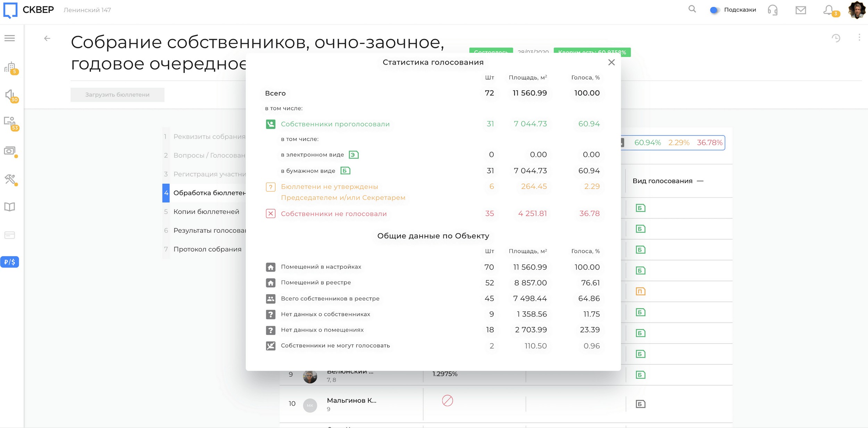Click the user profile avatar
This screenshot has height=428, width=868.
pos(856,10)
